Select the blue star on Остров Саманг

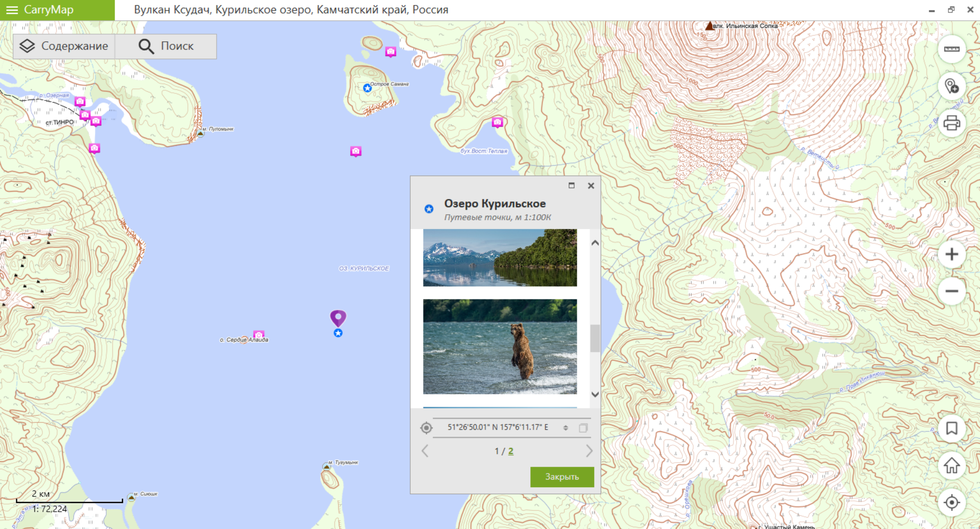(x=367, y=88)
